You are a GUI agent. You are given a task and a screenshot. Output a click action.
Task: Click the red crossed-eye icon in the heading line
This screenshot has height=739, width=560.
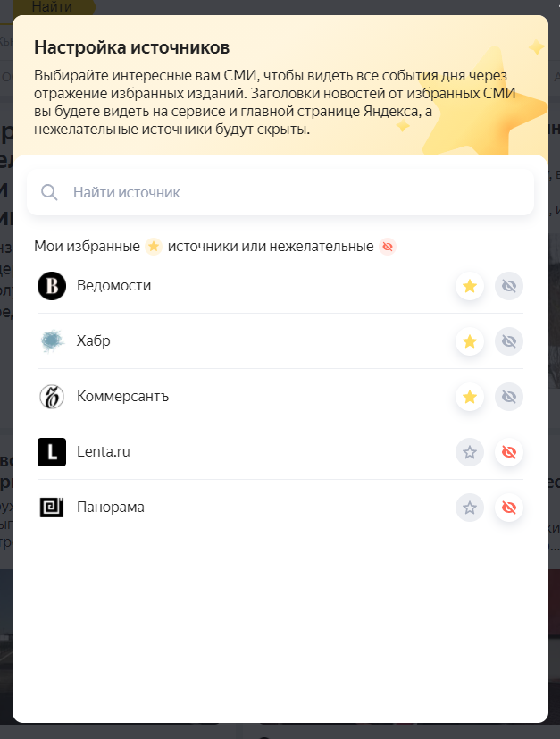pyautogui.click(x=388, y=246)
